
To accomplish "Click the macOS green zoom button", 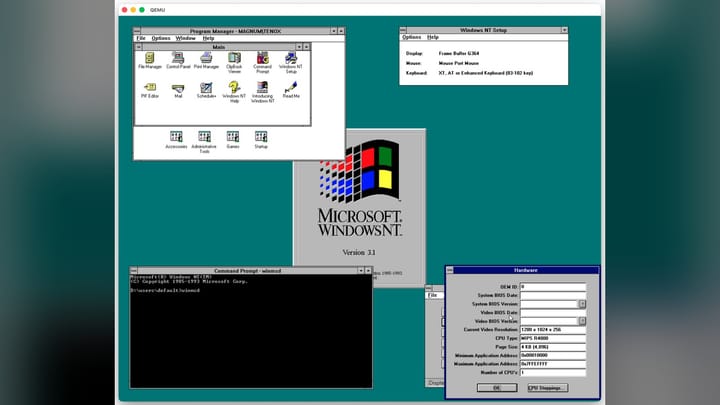I will (142, 10).
